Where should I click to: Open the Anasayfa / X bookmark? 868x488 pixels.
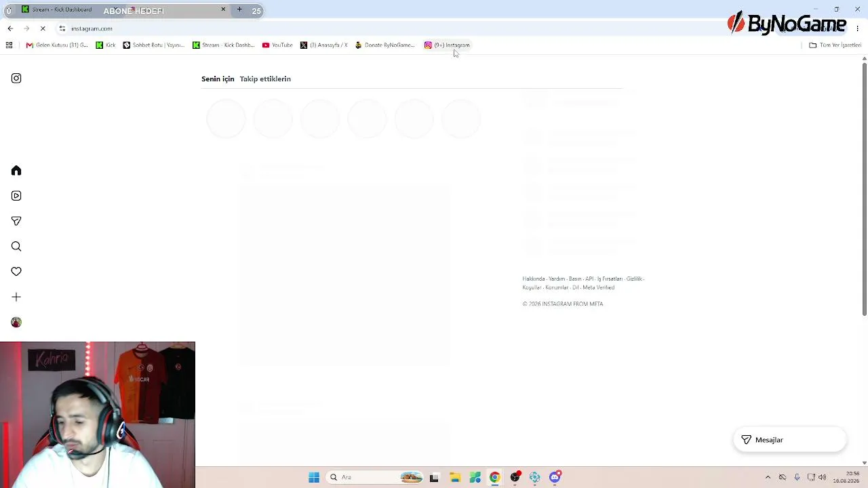[x=324, y=45]
